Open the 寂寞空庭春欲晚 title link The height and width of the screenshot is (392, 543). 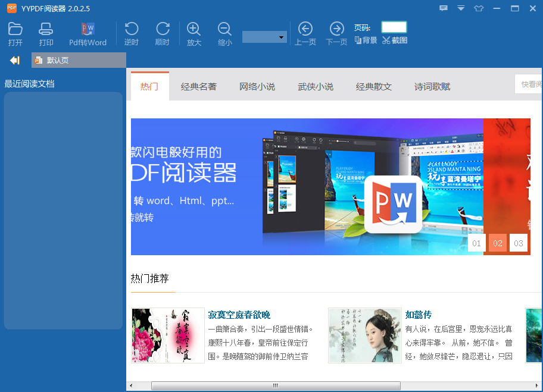click(x=239, y=315)
